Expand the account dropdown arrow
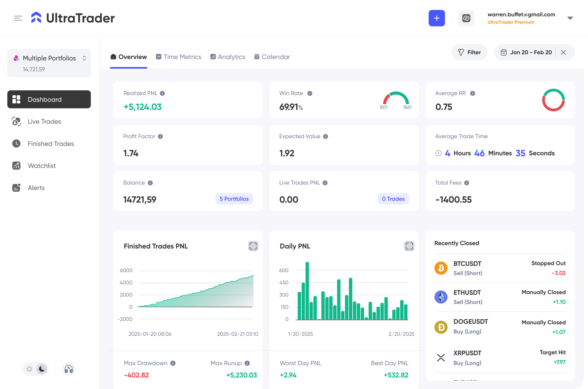 coord(570,18)
